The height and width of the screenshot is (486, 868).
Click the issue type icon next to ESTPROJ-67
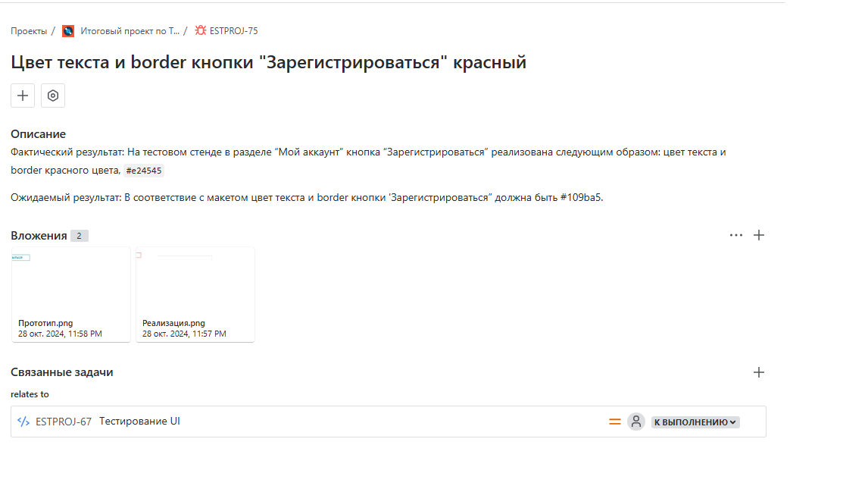pyautogui.click(x=23, y=422)
